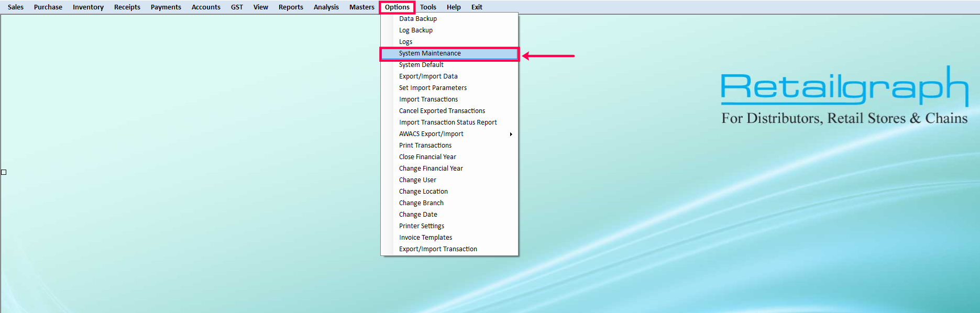Choose System Maintenance option

coord(449,53)
